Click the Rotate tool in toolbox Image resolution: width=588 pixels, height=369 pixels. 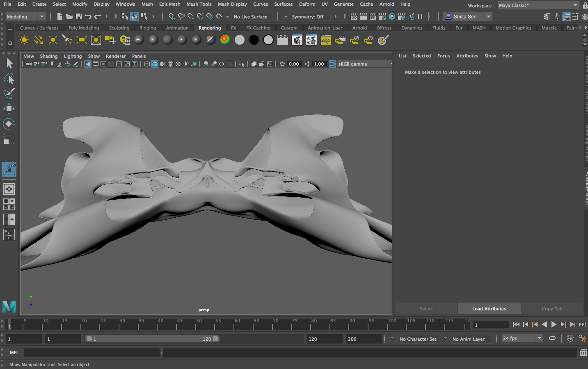tap(9, 124)
